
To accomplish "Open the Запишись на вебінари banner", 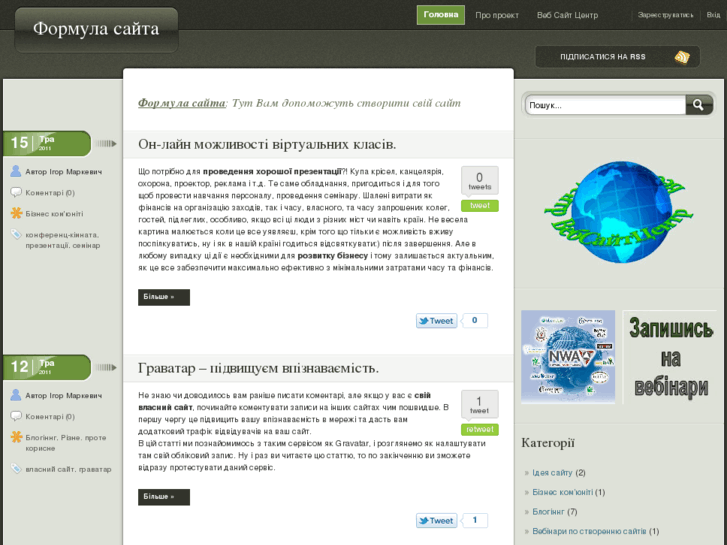I will coord(670,357).
